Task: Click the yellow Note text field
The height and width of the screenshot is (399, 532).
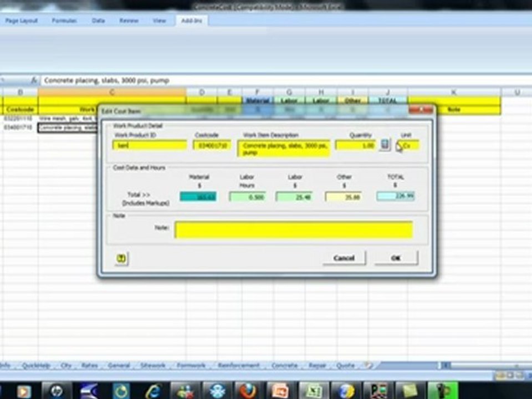Action: click(x=294, y=229)
